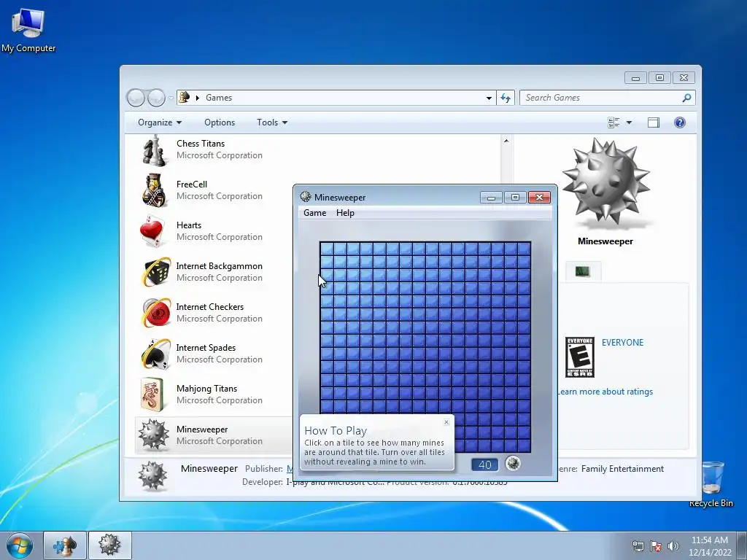This screenshot has height=560, width=747.
Task: Click the top-left Minesweeper tile
Action: [x=327, y=249]
